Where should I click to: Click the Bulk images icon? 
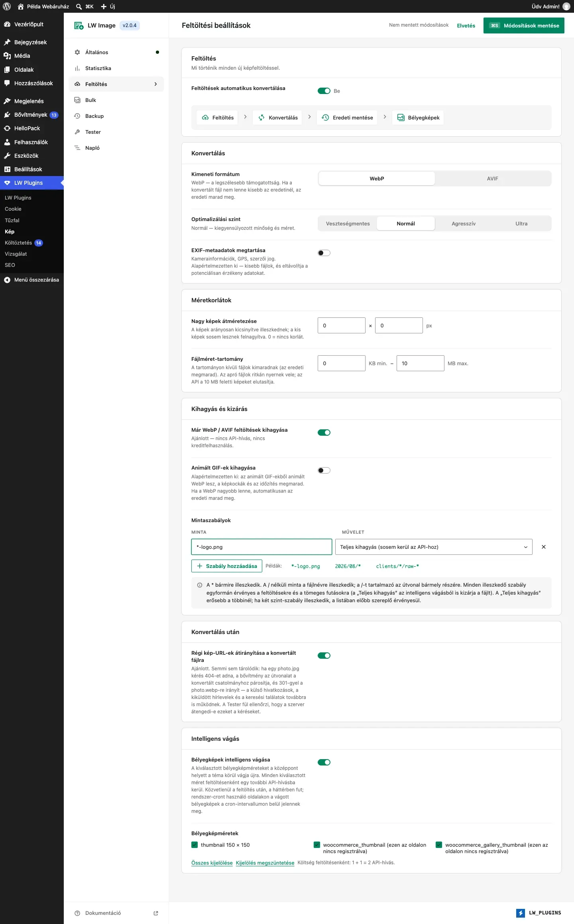pyautogui.click(x=77, y=100)
